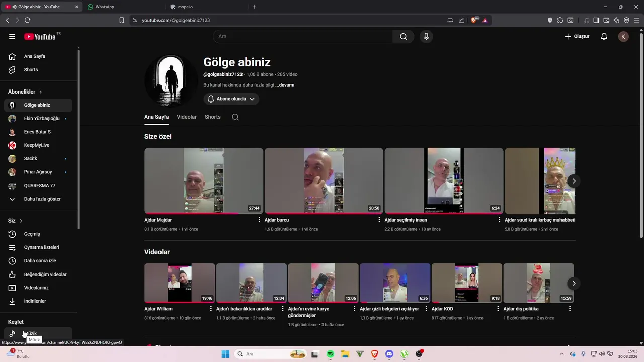Open Ajdar'ı bakanlıktan aradılar video title
This screenshot has height=362, width=644.
point(244,309)
